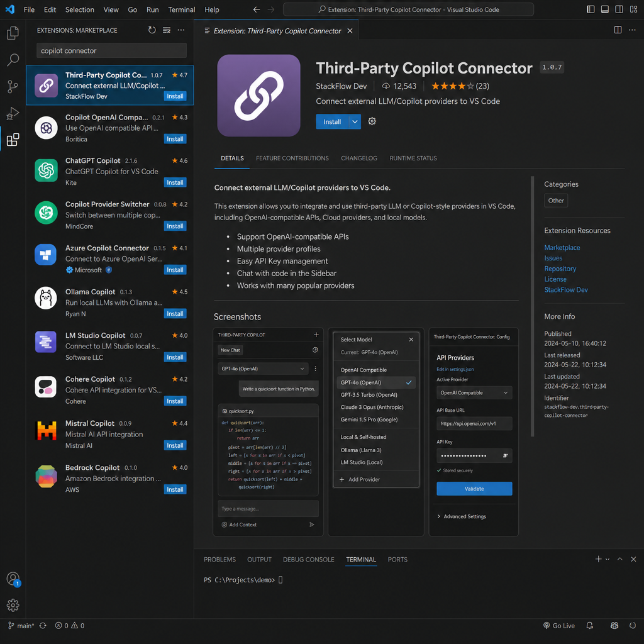Open errors and warnings status item
The image size is (644, 644).
[x=70, y=626]
